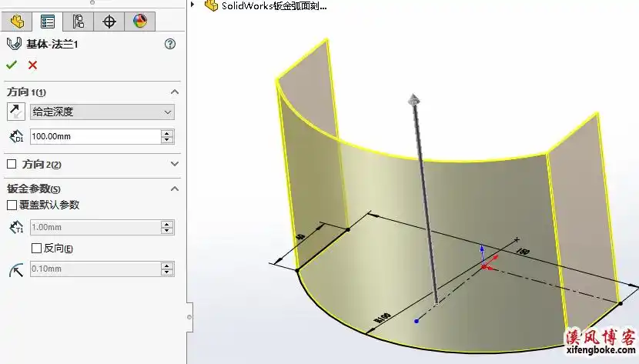Decrease the 100.00mm depth value
This screenshot has height=364, width=639.
click(x=167, y=140)
